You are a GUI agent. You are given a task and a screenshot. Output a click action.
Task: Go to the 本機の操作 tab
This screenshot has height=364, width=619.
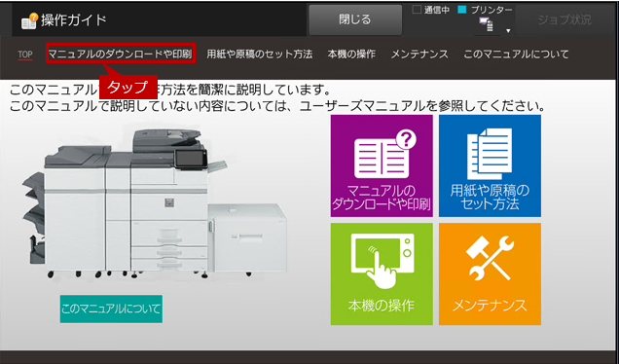point(351,54)
